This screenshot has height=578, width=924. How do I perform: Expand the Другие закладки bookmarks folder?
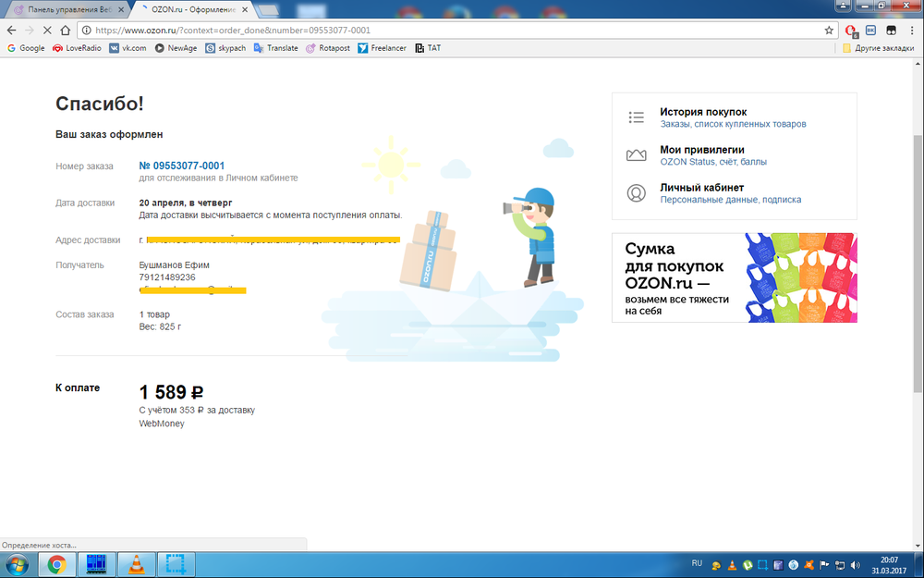(x=878, y=48)
